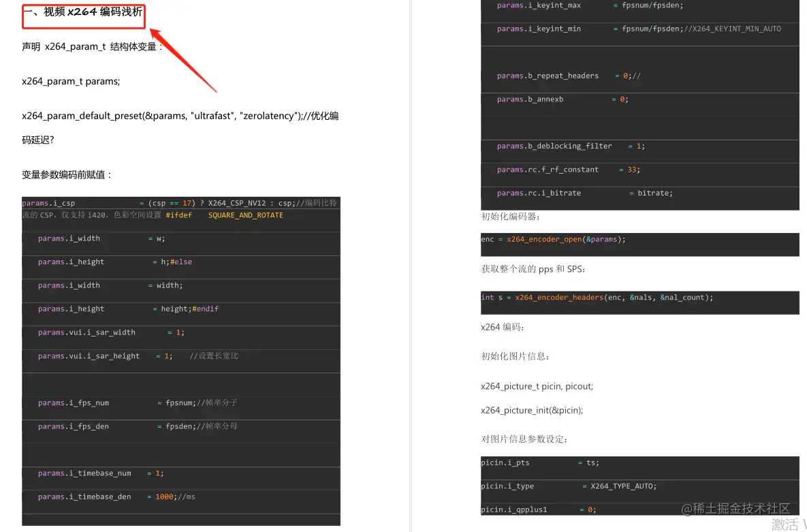This screenshot has height=532, width=807.
Task: Click the x264_encoder_headers code line
Action: click(597, 298)
